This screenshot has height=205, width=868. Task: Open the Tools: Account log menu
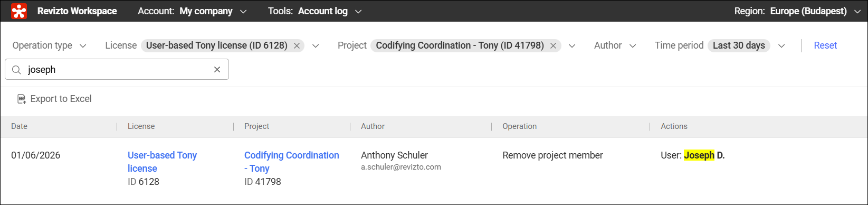[314, 11]
